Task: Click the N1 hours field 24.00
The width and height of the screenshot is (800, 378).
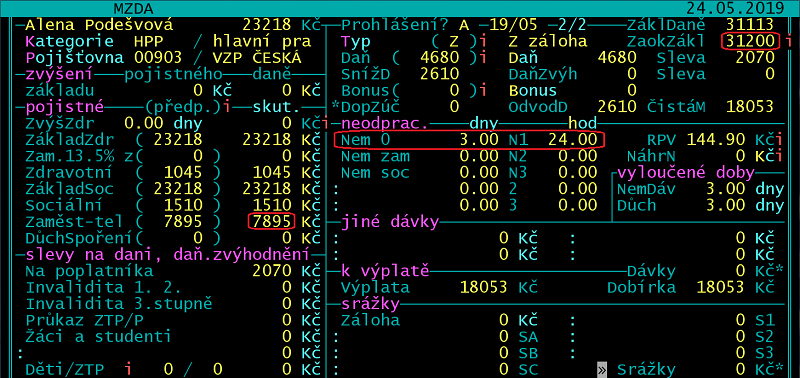Action: (x=572, y=140)
